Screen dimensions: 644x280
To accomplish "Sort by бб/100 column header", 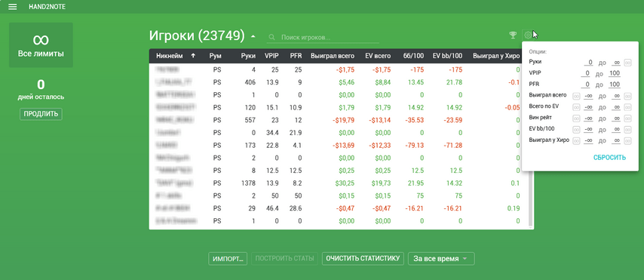I will coord(413,56).
